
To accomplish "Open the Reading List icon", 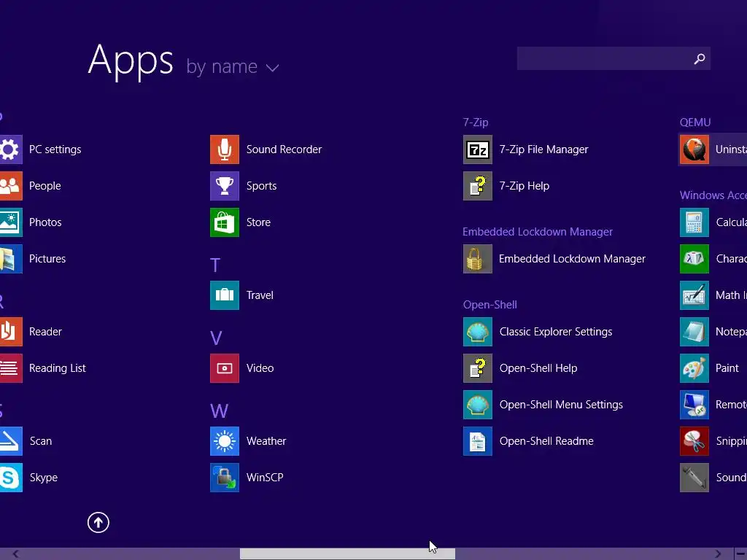I will [x=10, y=368].
